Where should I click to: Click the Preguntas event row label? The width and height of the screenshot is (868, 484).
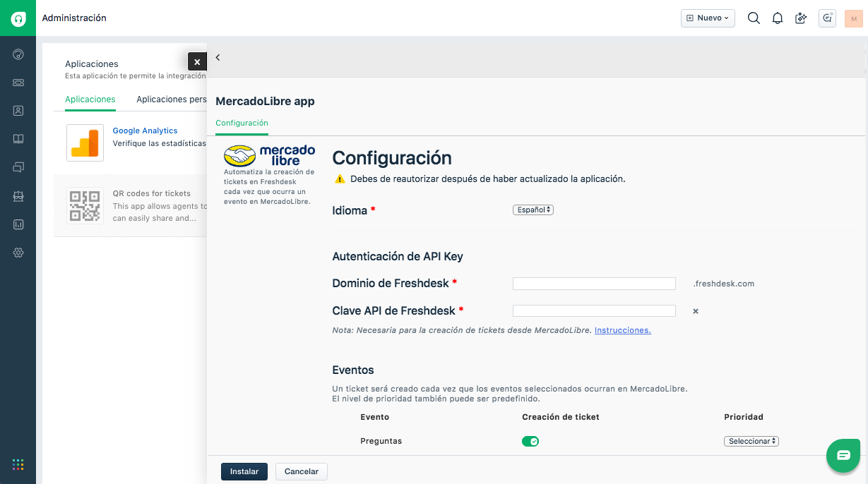(x=381, y=441)
